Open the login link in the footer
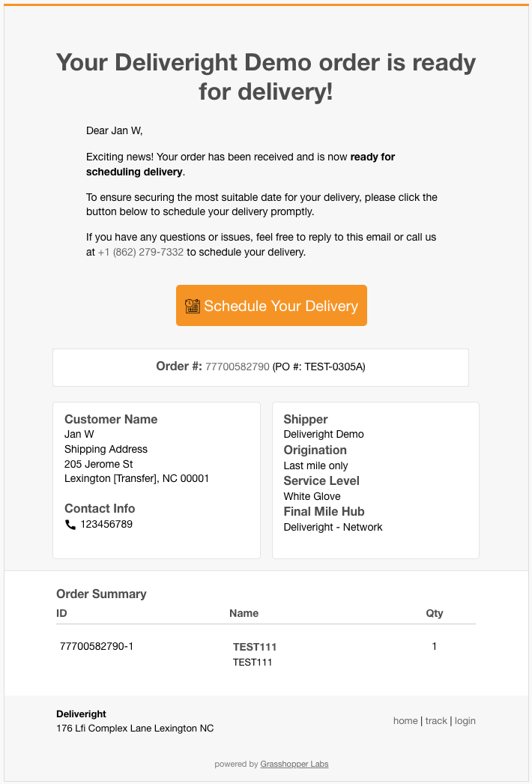The image size is (532, 784). (465, 720)
